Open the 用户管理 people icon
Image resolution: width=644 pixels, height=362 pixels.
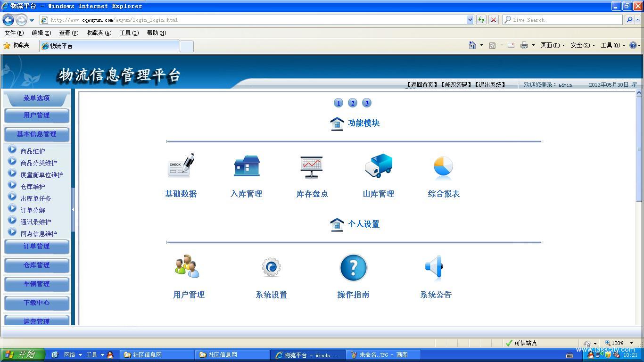click(x=188, y=267)
